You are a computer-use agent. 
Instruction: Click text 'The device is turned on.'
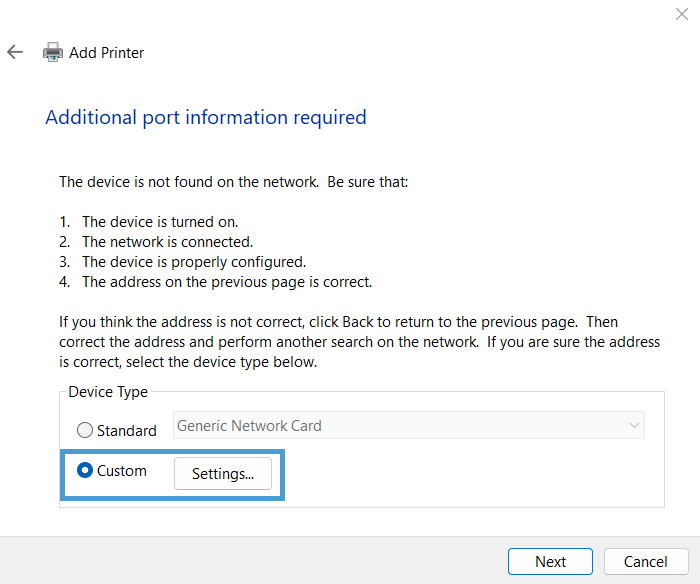[x=160, y=221]
